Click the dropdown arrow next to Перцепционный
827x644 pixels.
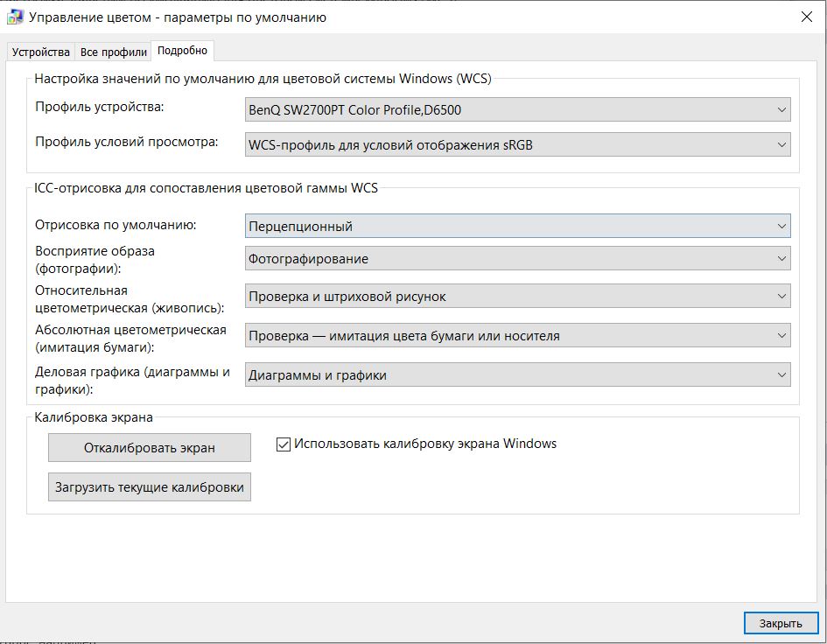coord(781,227)
